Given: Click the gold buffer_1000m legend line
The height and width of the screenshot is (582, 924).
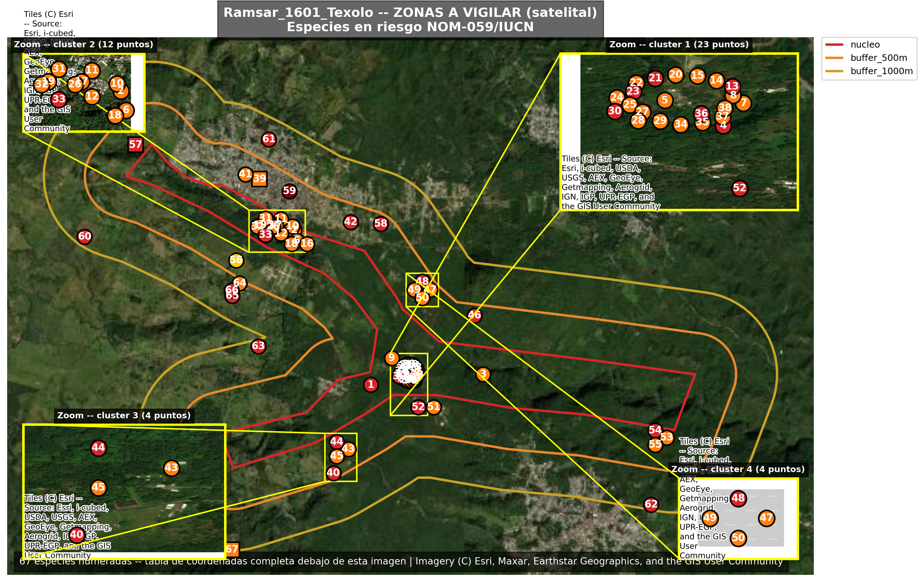Looking at the screenshot, I should 834,71.
